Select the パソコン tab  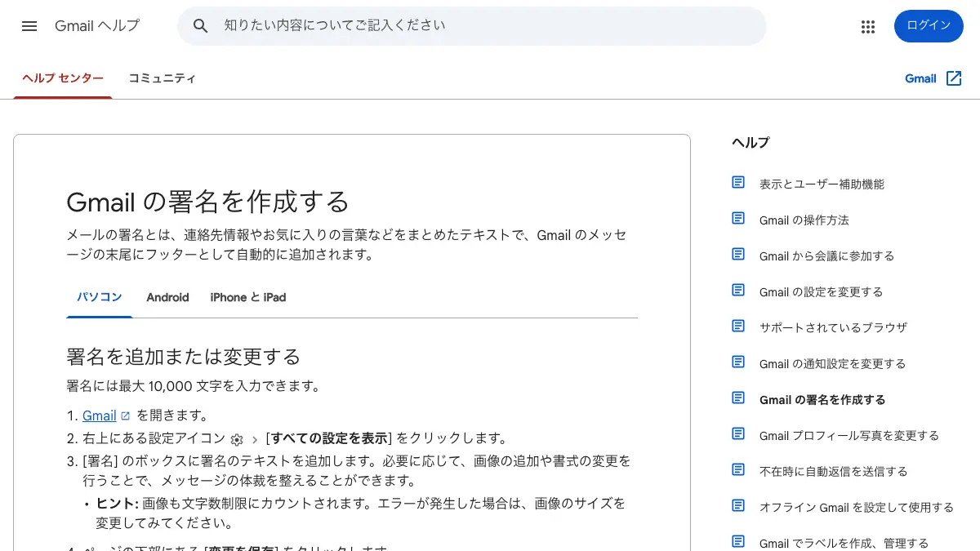(x=99, y=297)
